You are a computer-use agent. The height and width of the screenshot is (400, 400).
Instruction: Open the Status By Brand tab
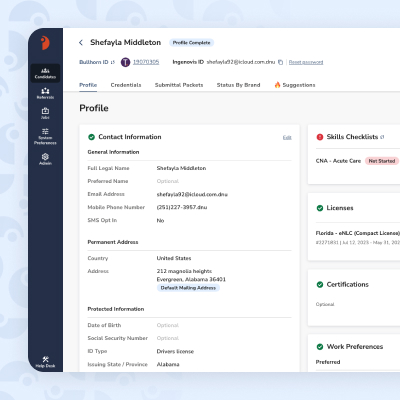tap(238, 85)
